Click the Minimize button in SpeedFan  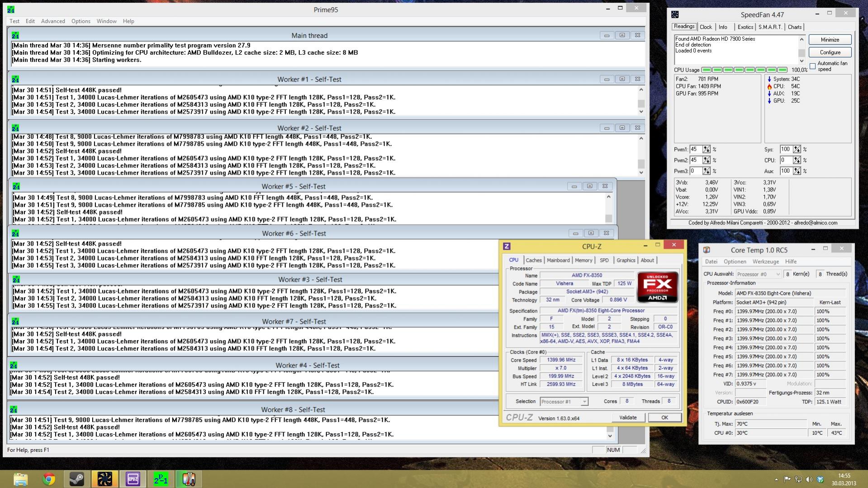(830, 40)
